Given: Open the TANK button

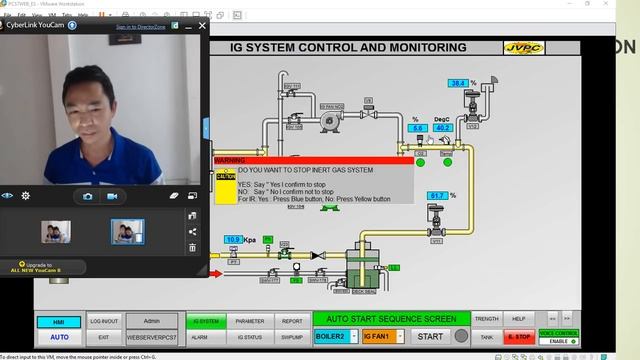Looking at the screenshot, I should pos(487,338).
